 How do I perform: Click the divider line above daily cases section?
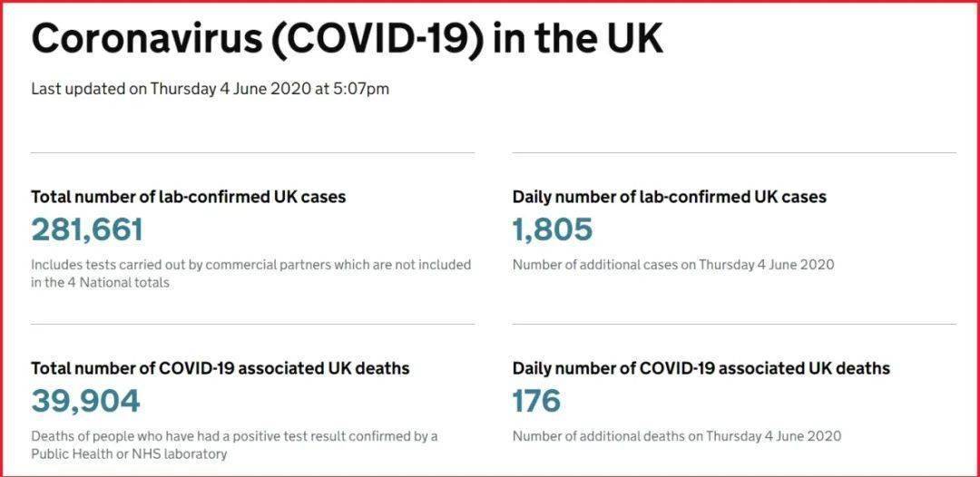pos(734,152)
